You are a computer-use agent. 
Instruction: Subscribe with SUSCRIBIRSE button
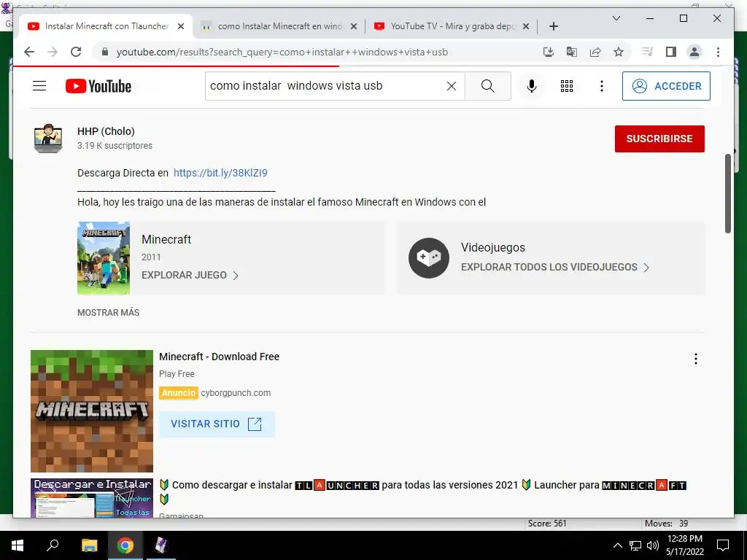point(659,139)
